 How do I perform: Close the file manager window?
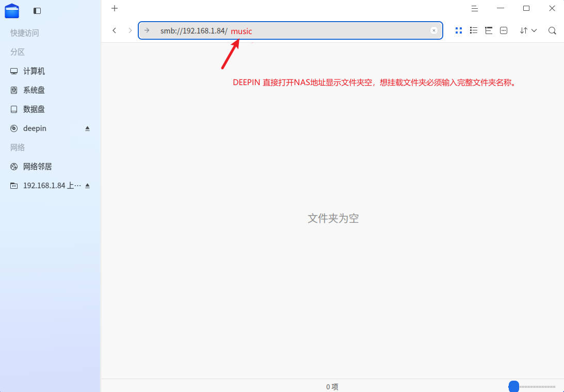click(x=552, y=8)
